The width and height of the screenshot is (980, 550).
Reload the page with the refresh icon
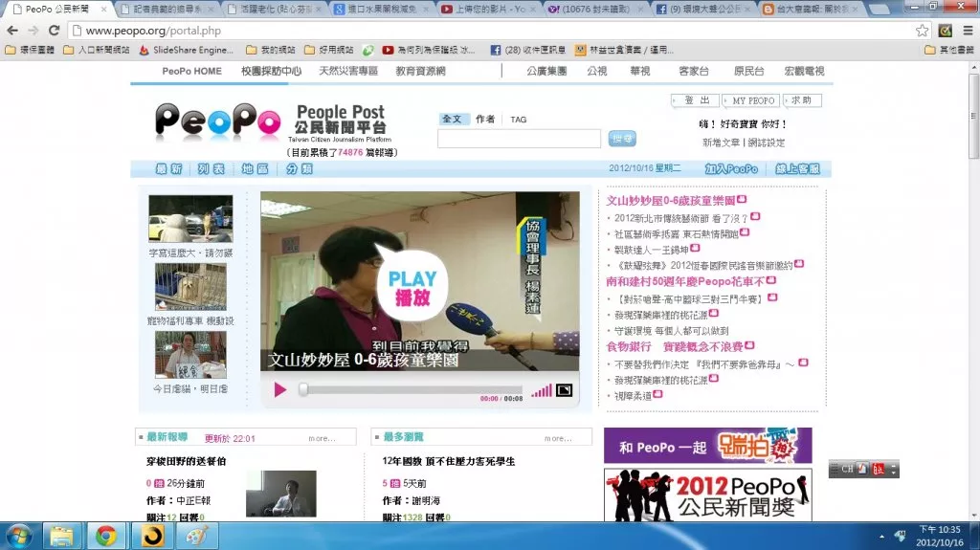[55, 30]
